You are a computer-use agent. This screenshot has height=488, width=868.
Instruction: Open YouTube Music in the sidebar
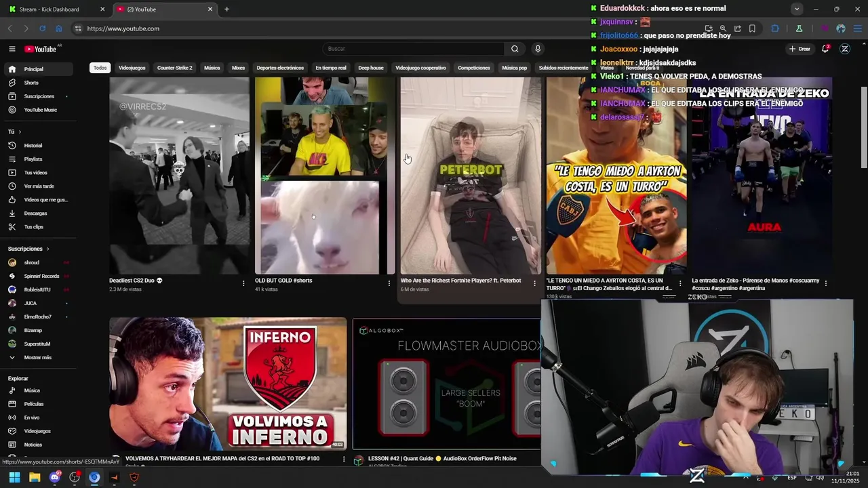coord(38,110)
